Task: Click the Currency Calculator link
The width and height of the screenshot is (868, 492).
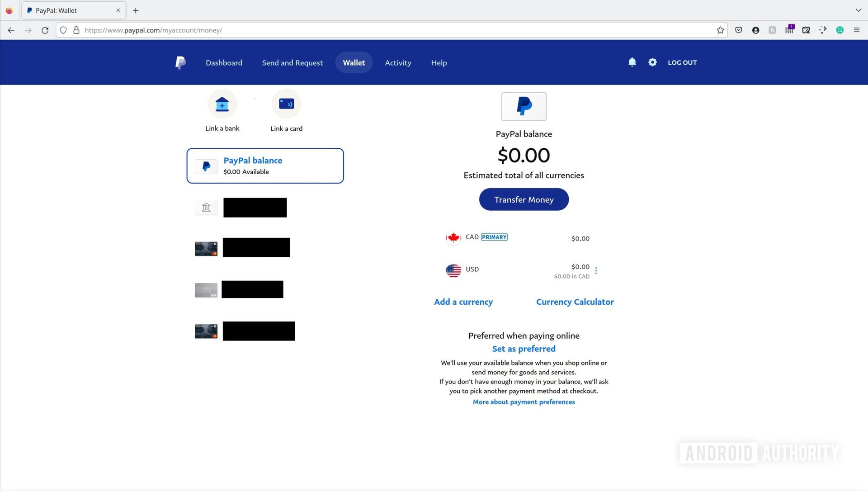Action: pyautogui.click(x=576, y=302)
